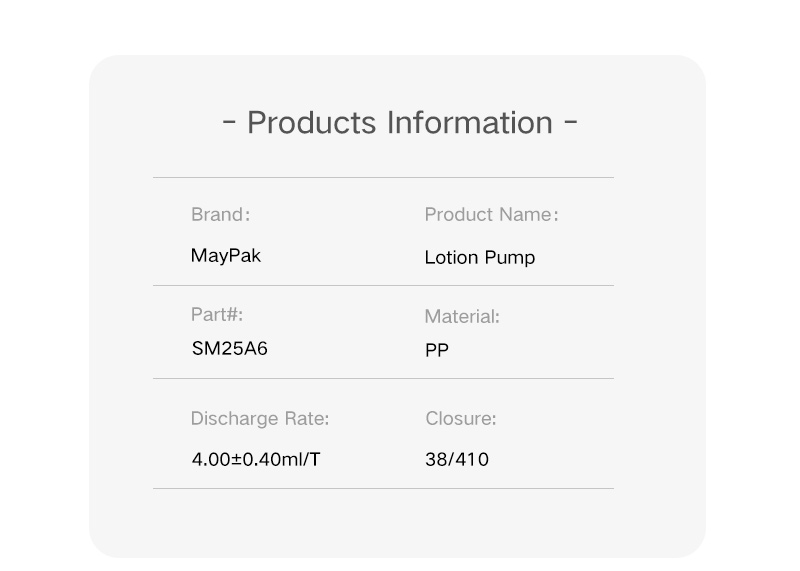The width and height of the screenshot is (800, 571).
Task: Click the bottom divider below 38/410
Action: 384,488
